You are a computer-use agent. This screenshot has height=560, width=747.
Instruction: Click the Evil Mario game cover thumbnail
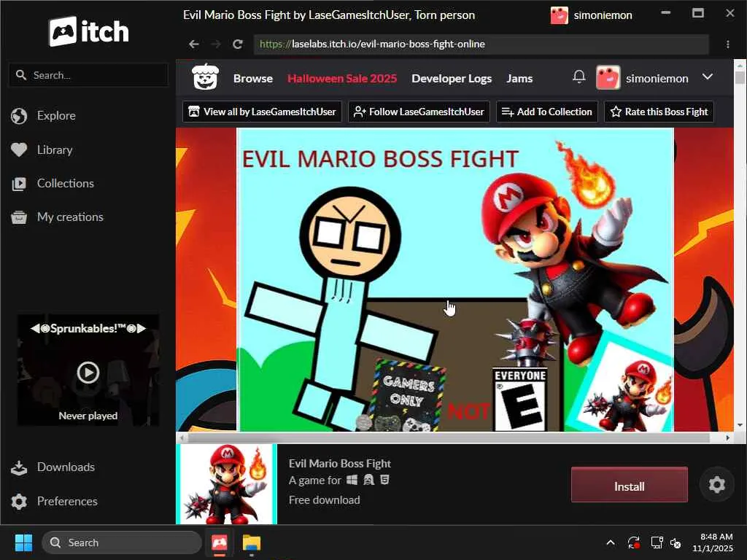[x=227, y=484]
